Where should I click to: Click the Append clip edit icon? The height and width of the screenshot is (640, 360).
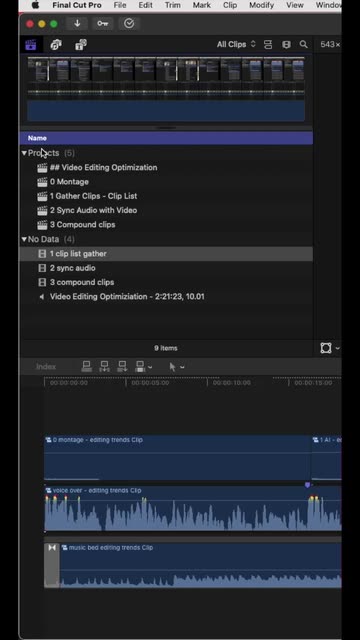coord(122,367)
